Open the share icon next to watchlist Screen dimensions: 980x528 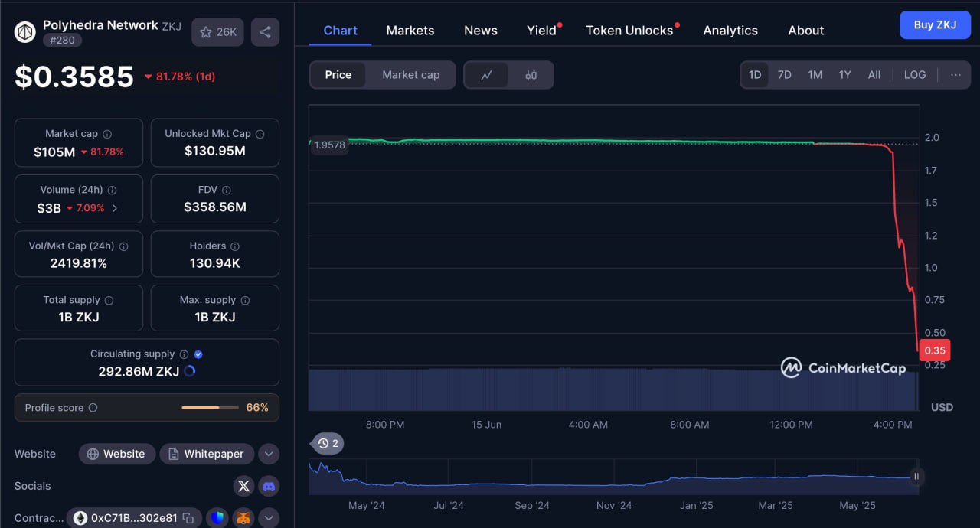(x=265, y=32)
